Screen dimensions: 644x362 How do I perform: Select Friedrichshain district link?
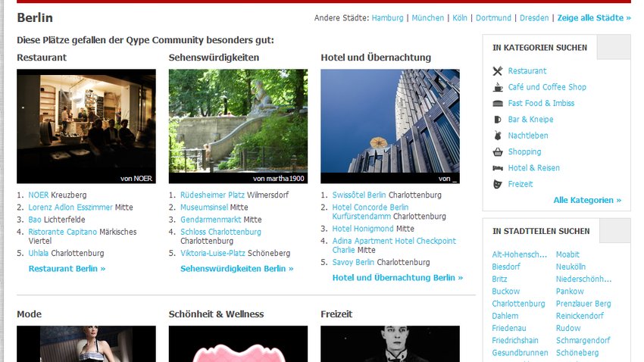[515, 341]
